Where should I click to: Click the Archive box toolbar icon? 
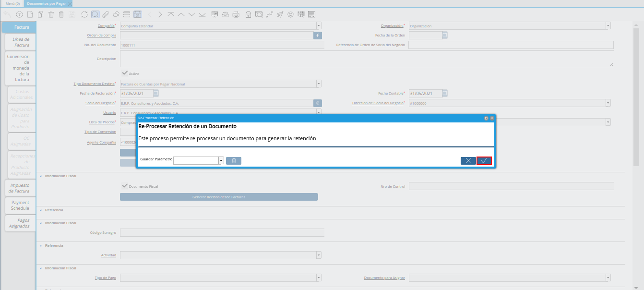225,14
